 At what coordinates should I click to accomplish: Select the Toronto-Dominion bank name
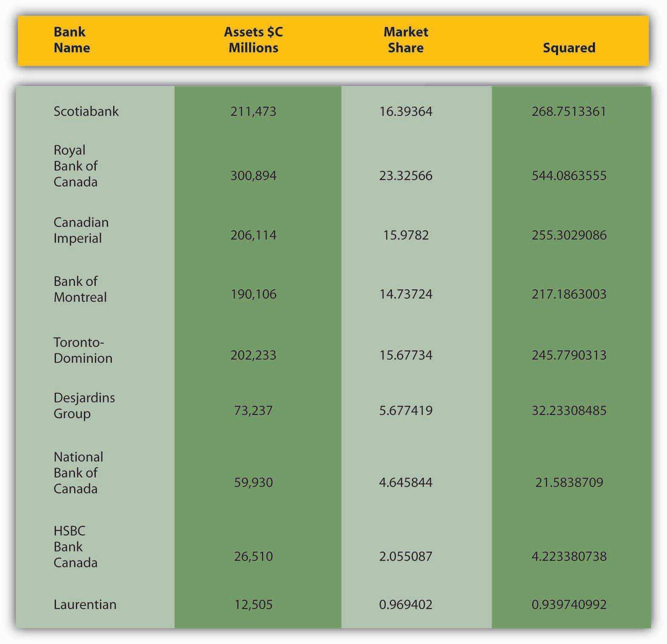point(83,350)
